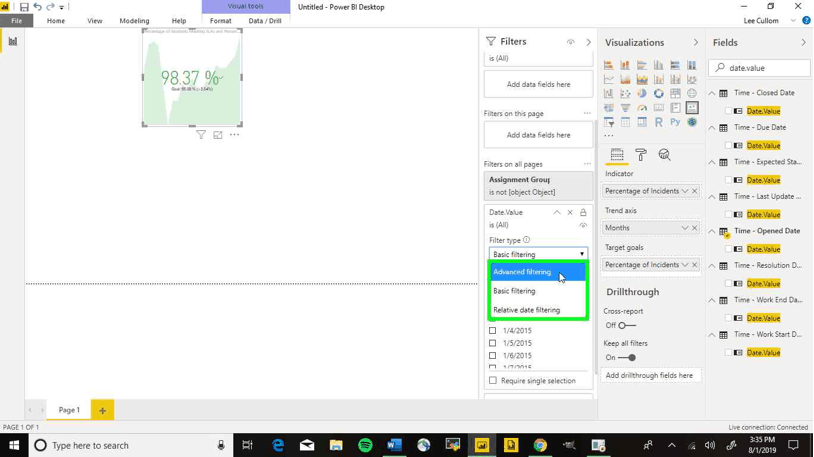The image size is (814, 457).
Task: Enable Require single selection
Action: (493, 381)
